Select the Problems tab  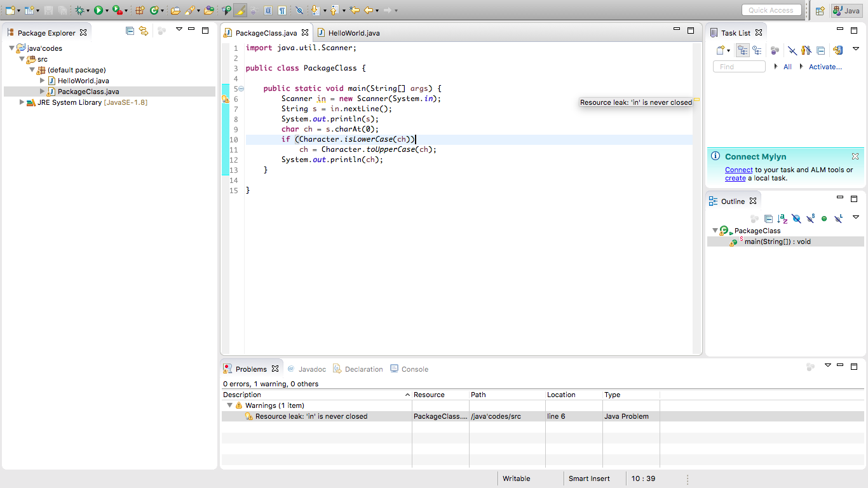click(x=251, y=369)
